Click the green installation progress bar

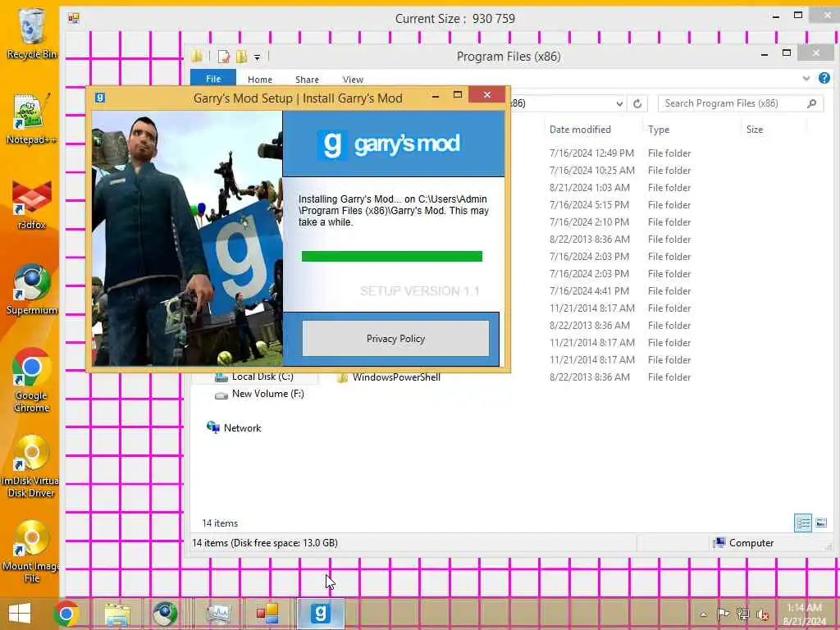tap(392, 256)
